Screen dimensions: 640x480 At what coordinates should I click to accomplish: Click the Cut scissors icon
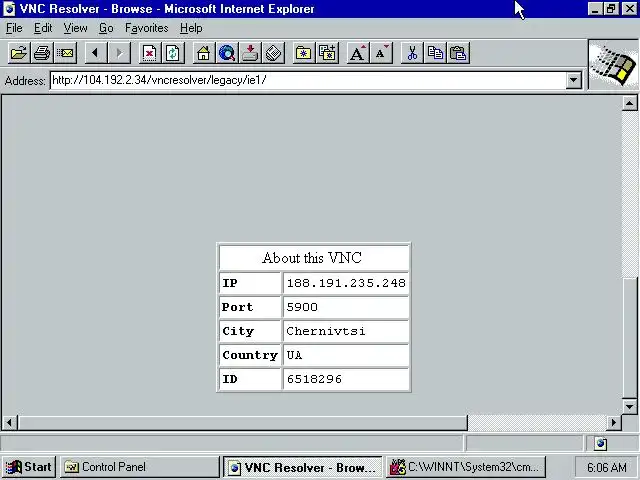point(412,53)
